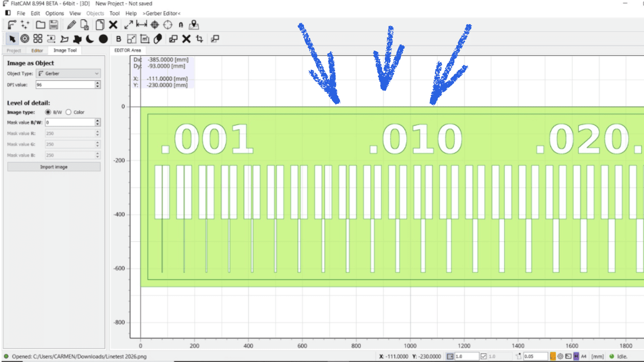Click the Mask value B/W spinner arrows
The width and height of the screenshot is (644, 362).
pyautogui.click(x=97, y=122)
